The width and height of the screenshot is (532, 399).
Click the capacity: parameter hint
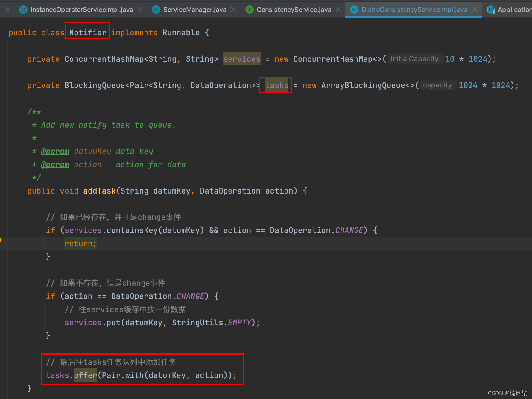click(438, 85)
